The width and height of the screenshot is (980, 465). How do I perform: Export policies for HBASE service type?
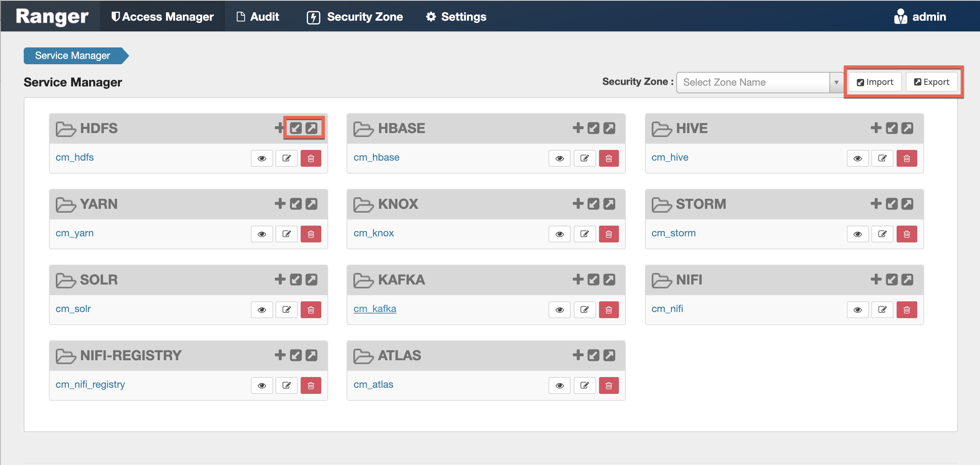pos(610,128)
